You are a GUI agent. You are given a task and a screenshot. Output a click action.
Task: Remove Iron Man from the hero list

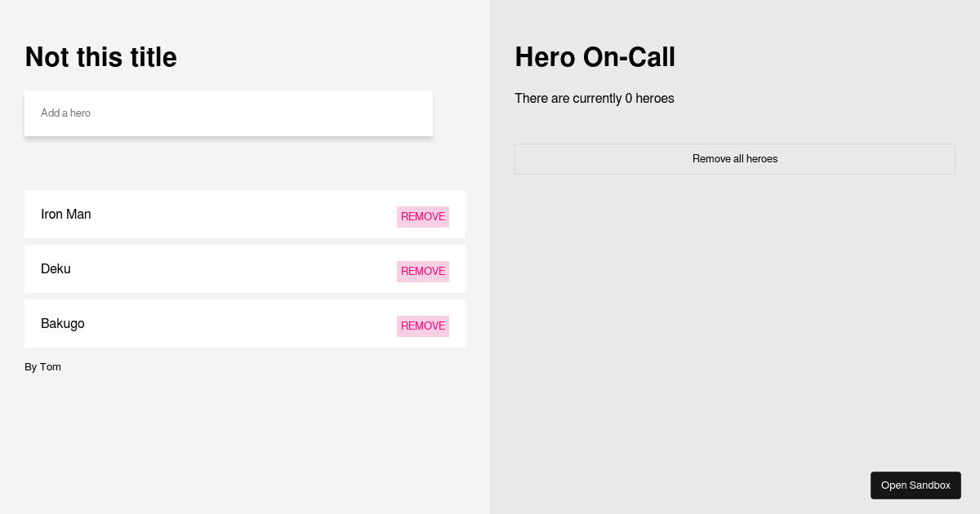point(423,217)
